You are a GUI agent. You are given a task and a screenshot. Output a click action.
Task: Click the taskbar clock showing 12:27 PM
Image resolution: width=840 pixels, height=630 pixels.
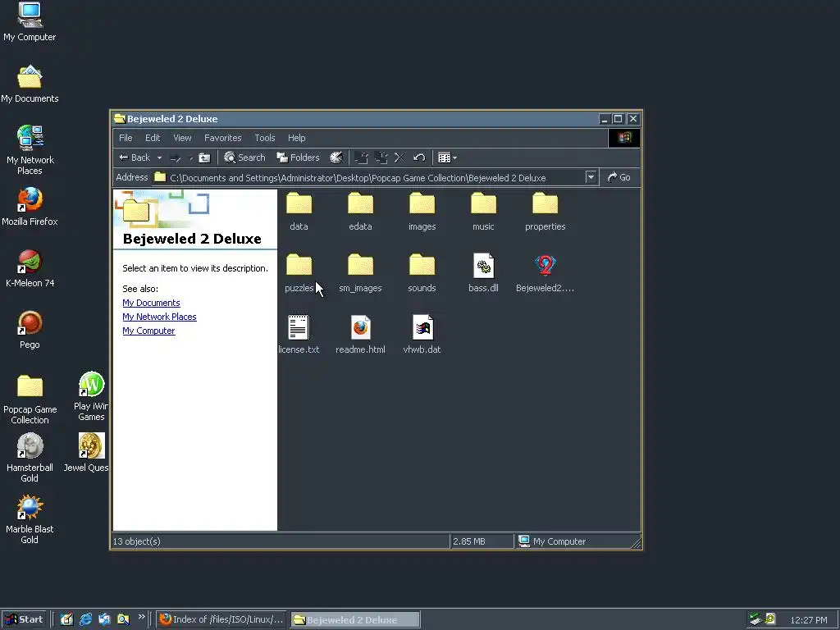point(808,620)
